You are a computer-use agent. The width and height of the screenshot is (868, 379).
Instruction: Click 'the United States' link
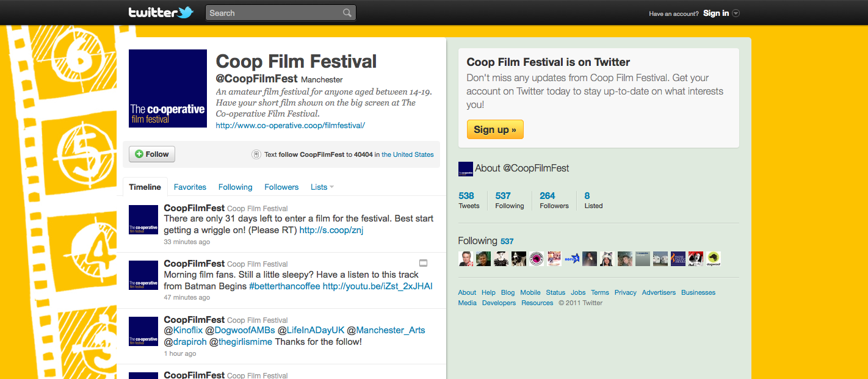click(x=408, y=155)
